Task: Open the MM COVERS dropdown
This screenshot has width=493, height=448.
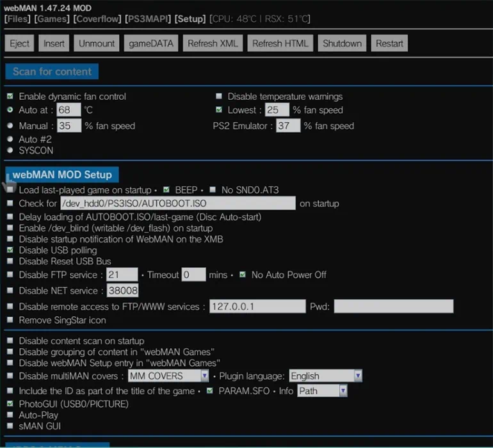Action: [x=168, y=376]
